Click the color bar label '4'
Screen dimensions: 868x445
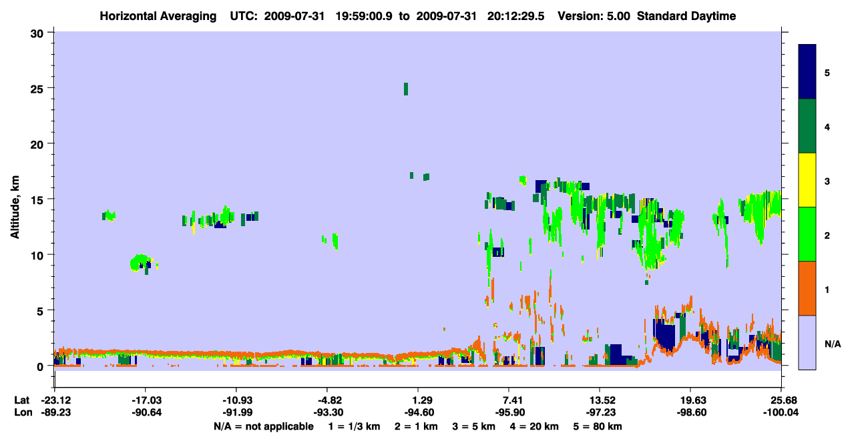(x=827, y=126)
